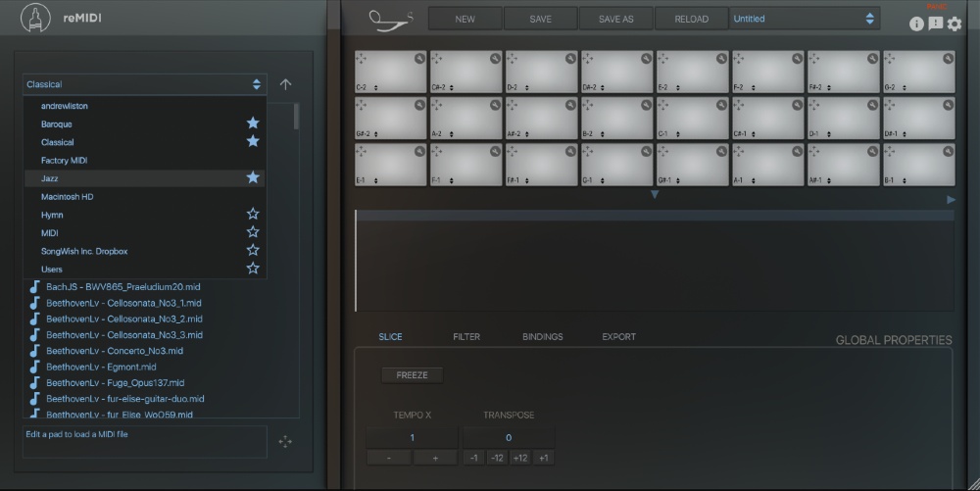Select Factory MIDI from the folder list

point(65,160)
